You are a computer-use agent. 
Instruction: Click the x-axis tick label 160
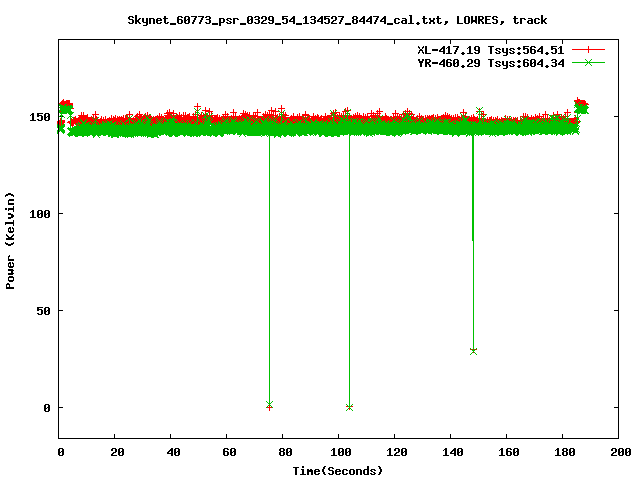509,452
